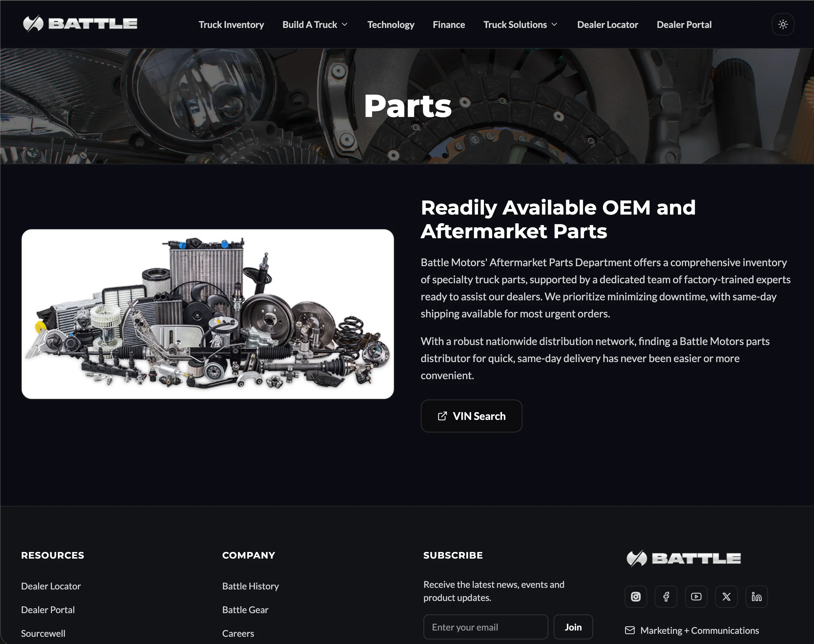
Task: Go to the Technology page
Action: pos(391,25)
